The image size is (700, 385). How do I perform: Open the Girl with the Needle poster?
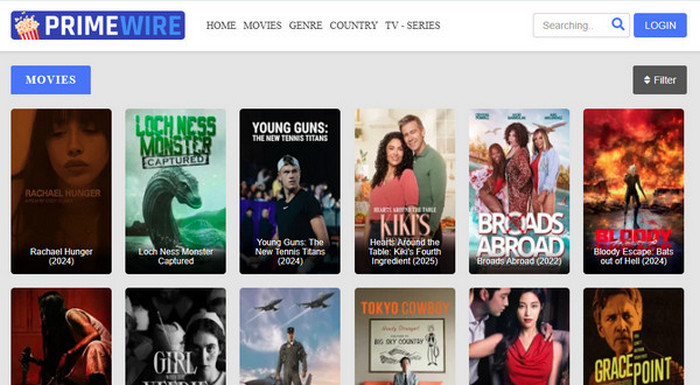coord(175,336)
